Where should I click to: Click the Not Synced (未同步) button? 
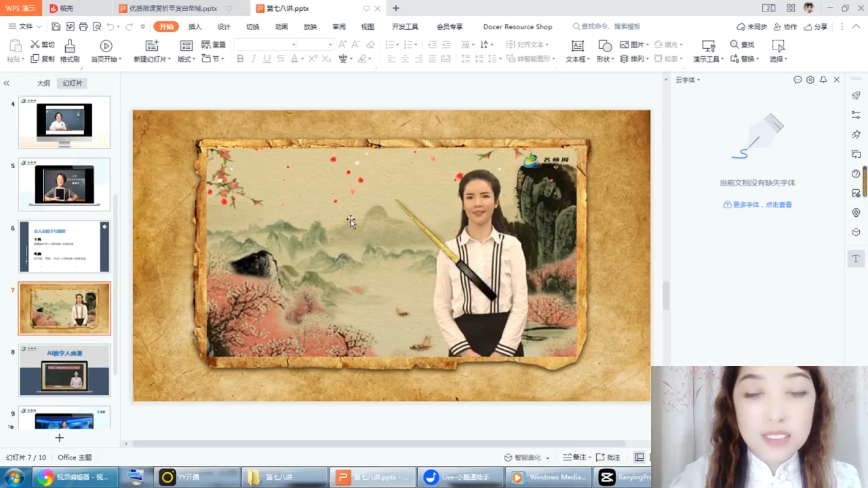point(752,27)
